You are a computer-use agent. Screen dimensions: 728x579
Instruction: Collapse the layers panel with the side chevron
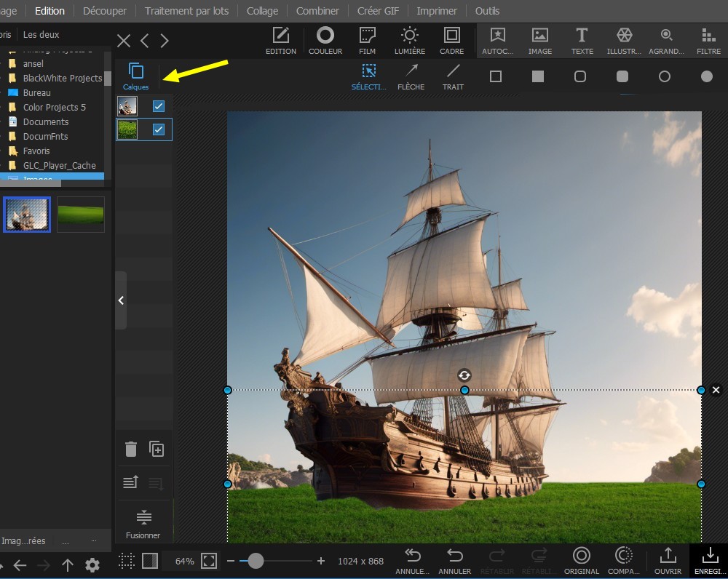point(121,300)
